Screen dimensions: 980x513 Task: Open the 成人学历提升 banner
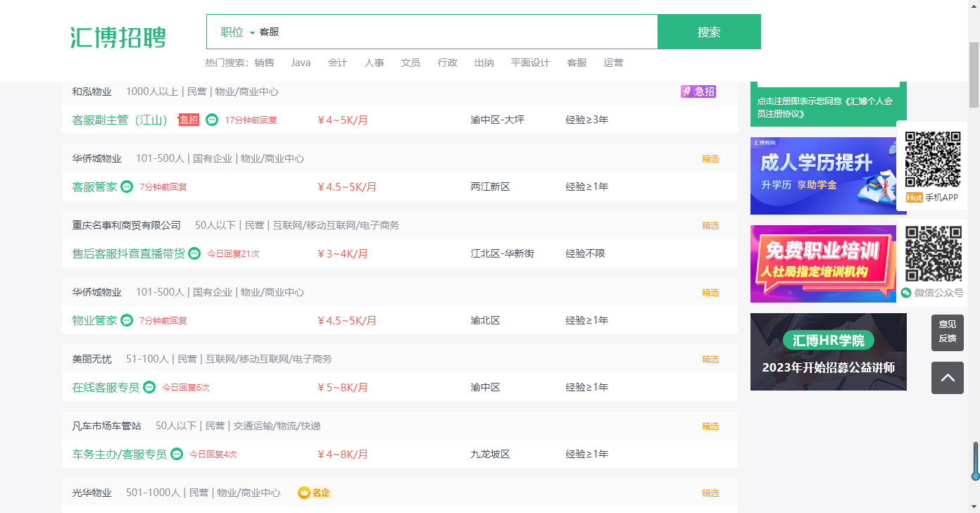(x=823, y=176)
